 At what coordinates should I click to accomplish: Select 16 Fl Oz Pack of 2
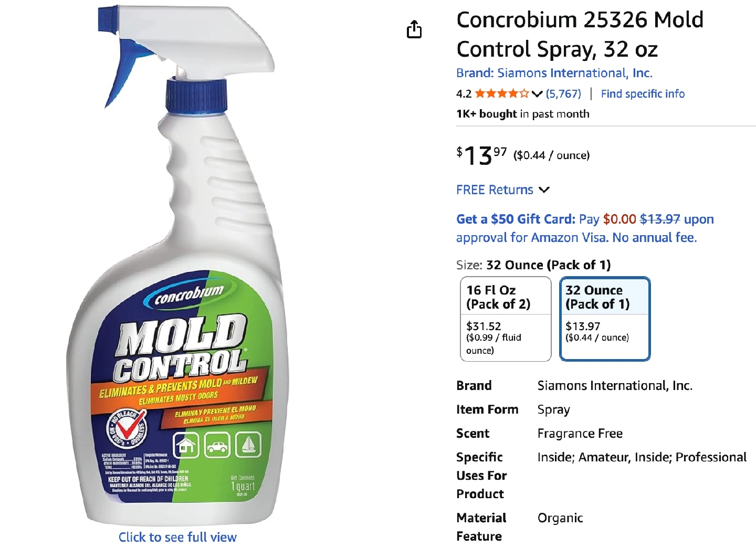pyautogui.click(x=506, y=319)
